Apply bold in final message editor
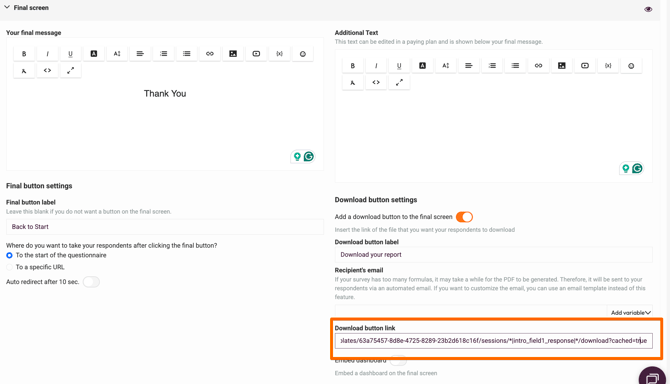The width and height of the screenshot is (670, 384). [x=24, y=54]
